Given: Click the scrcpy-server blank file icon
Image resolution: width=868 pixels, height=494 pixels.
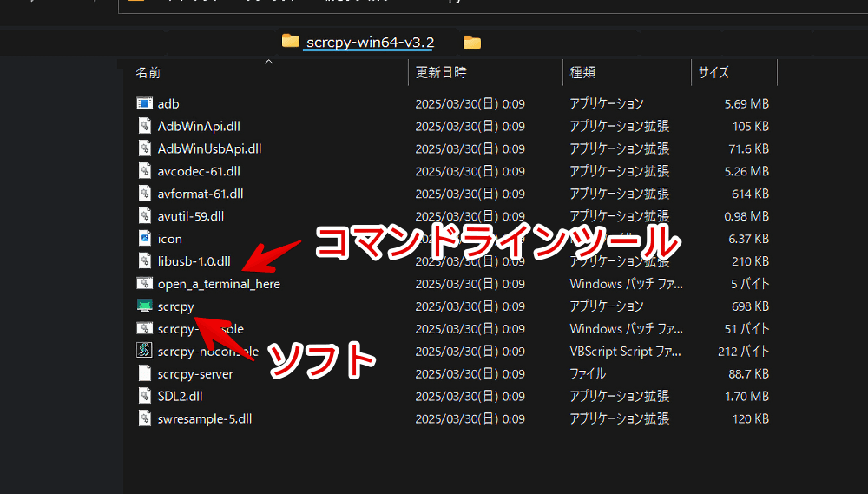Looking at the screenshot, I should tap(144, 373).
